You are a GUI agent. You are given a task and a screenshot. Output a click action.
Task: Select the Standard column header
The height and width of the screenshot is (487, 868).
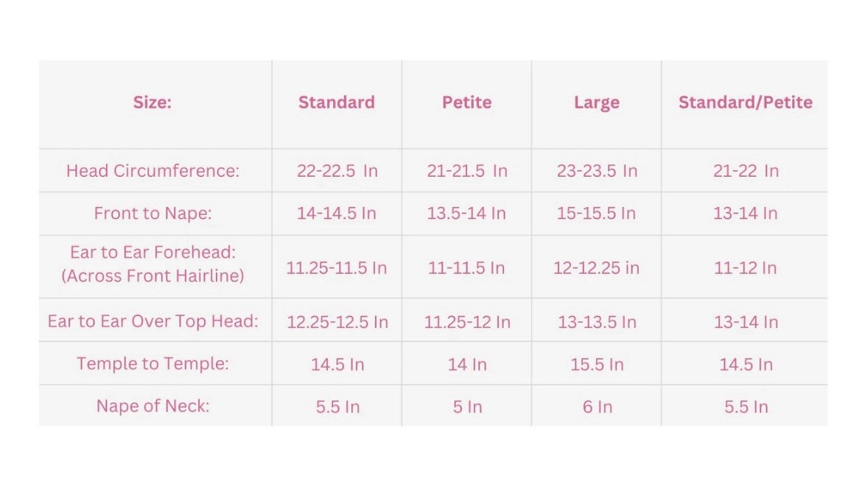pyautogui.click(x=337, y=102)
